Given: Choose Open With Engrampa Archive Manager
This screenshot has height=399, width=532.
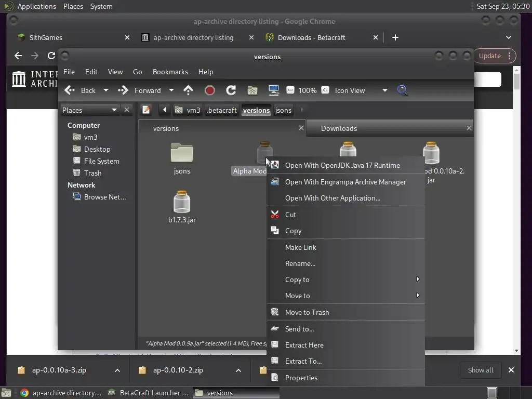Looking at the screenshot, I should [345, 182].
